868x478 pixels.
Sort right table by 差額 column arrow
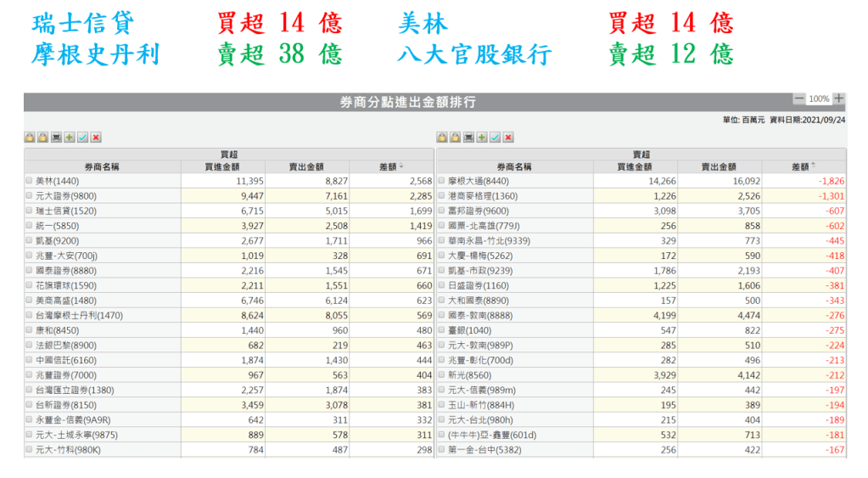[x=814, y=166]
